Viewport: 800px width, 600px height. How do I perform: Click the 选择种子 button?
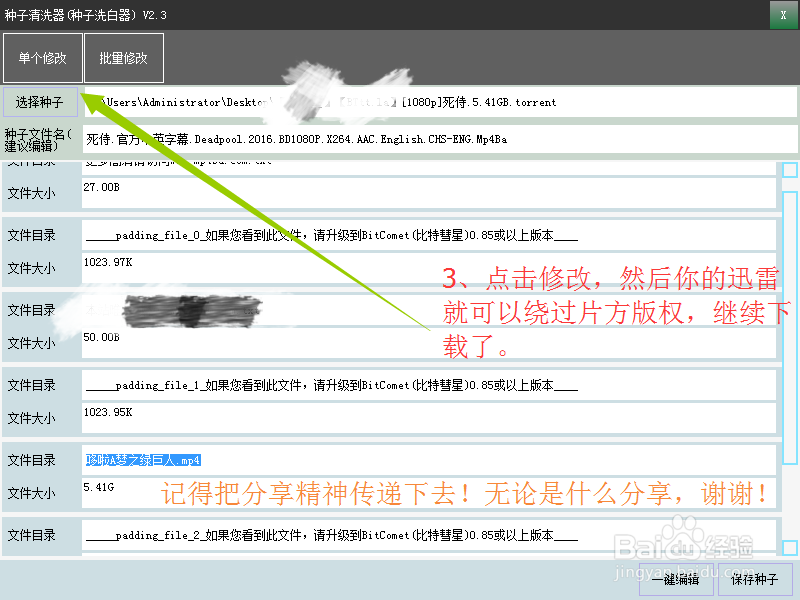click(x=40, y=102)
